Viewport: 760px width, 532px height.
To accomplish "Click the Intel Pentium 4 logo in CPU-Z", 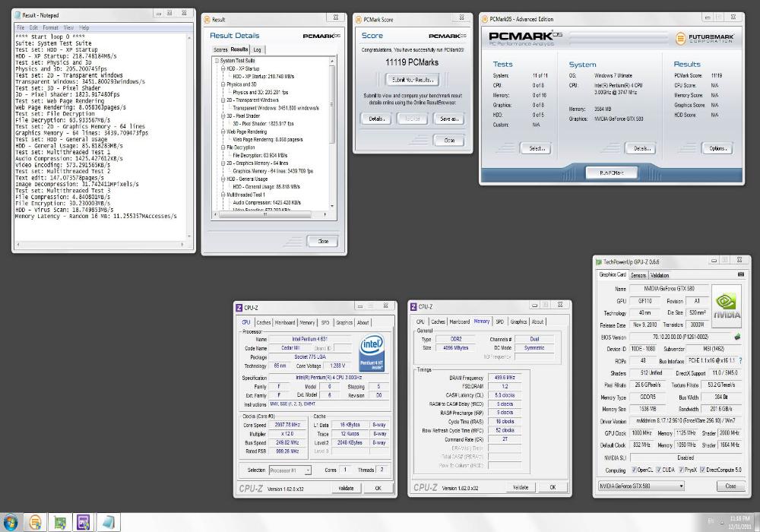I will click(372, 352).
